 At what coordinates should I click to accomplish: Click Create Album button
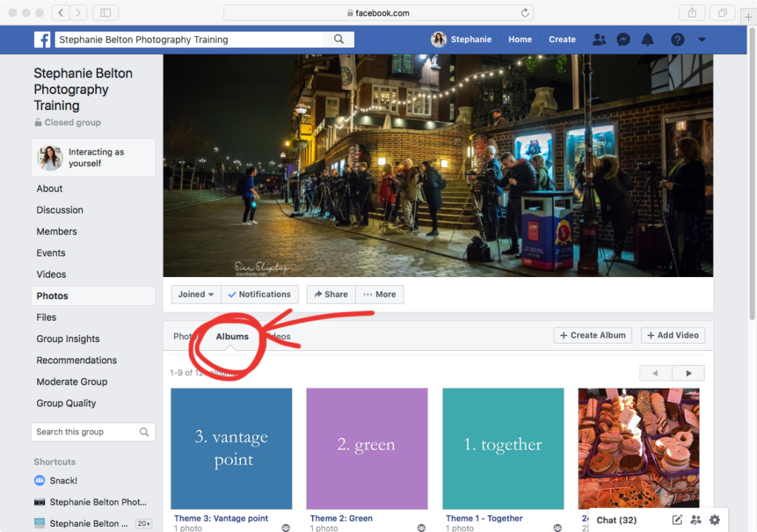coord(593,335)
